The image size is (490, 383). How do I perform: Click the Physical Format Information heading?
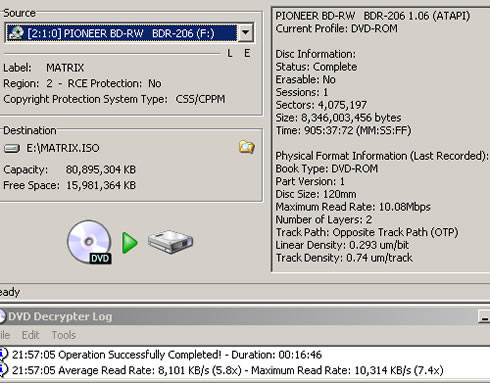(x=382, y=156)
